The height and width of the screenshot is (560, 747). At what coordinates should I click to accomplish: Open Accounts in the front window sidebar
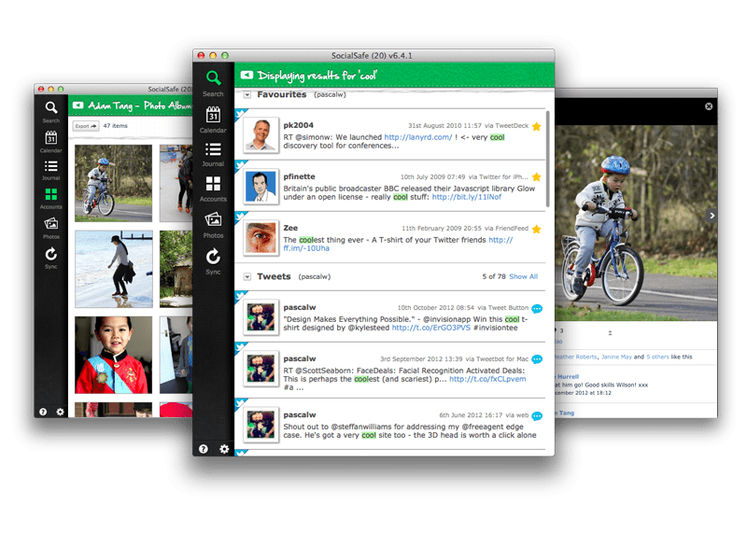213,189
